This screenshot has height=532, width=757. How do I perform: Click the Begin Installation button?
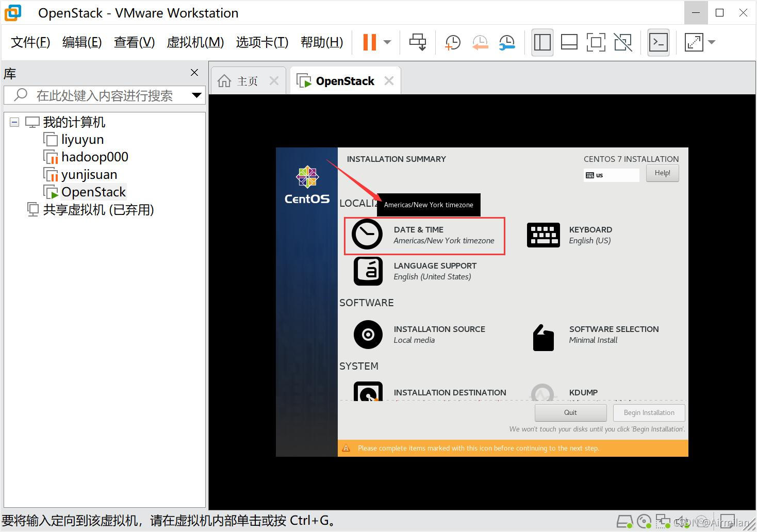click(x=649, y=413)
